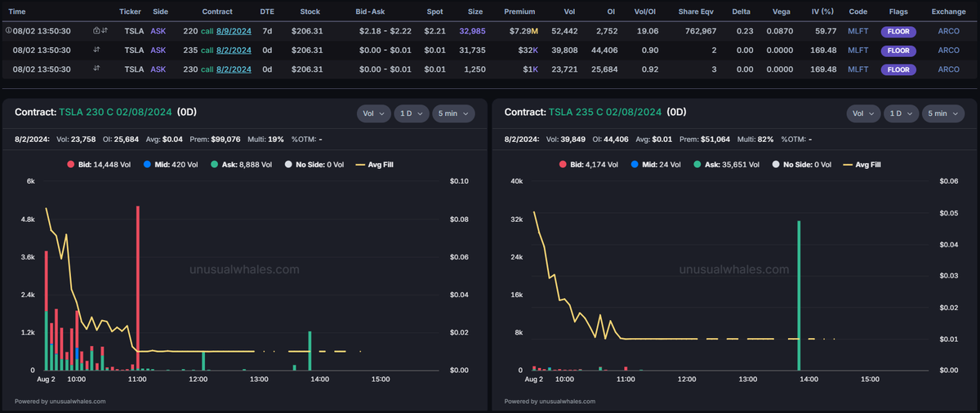Open the 5 min interval dropdown on 235 C chart
980x413 pixels.
[x=943, y=113]
